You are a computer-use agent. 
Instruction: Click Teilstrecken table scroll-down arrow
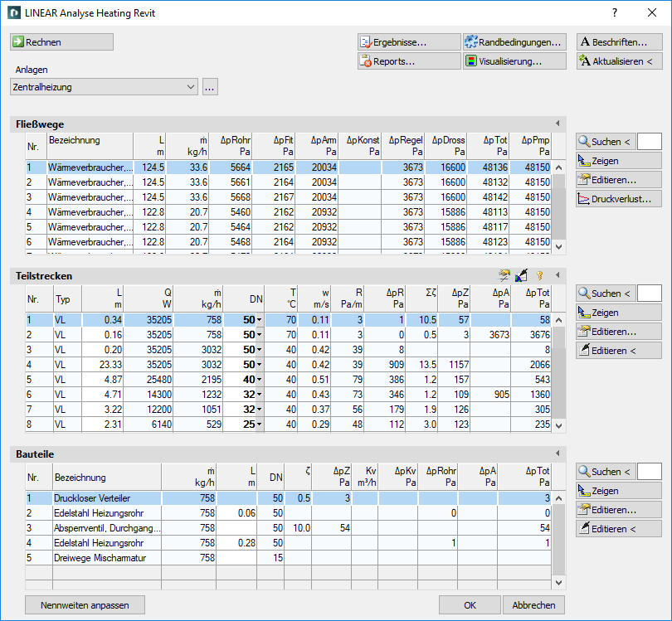[558, 425]
